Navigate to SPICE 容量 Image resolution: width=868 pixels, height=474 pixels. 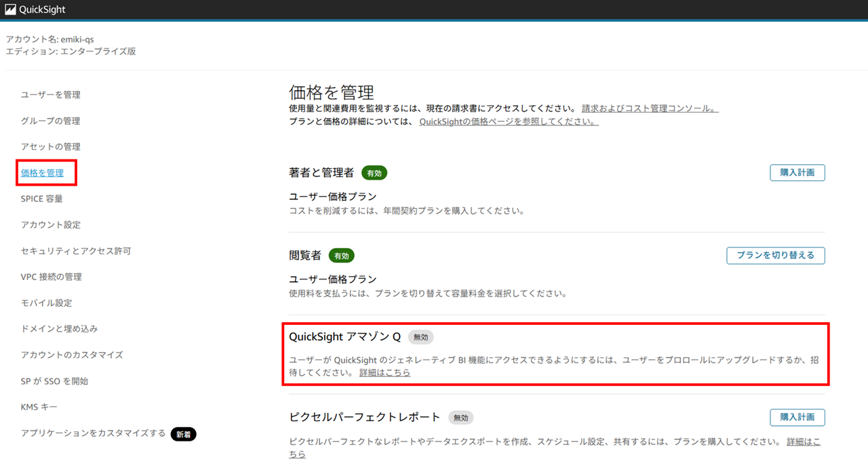click(42, 199)
